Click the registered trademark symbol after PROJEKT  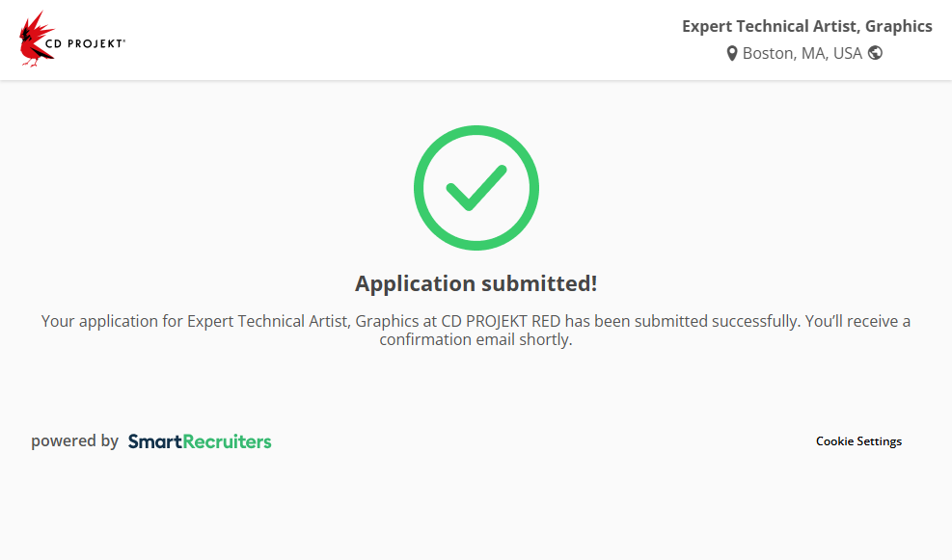tap(123, 40)
